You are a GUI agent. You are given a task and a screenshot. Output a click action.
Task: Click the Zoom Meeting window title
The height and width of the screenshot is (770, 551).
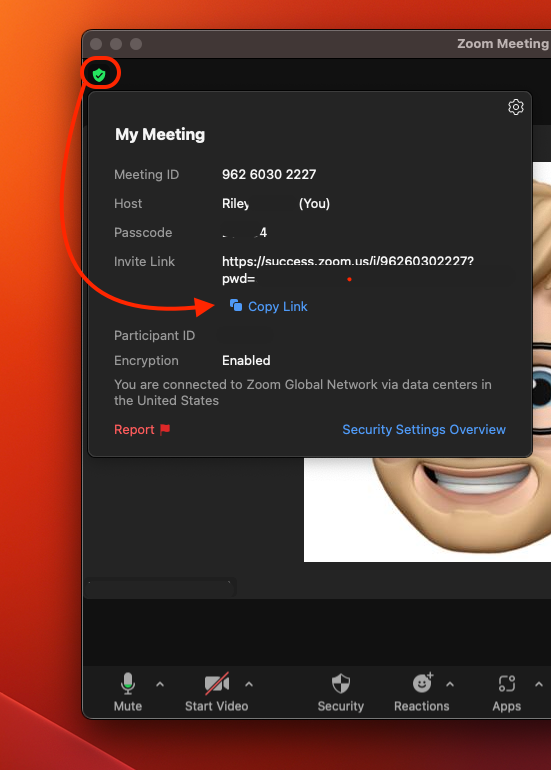click(x=503, y=44)
